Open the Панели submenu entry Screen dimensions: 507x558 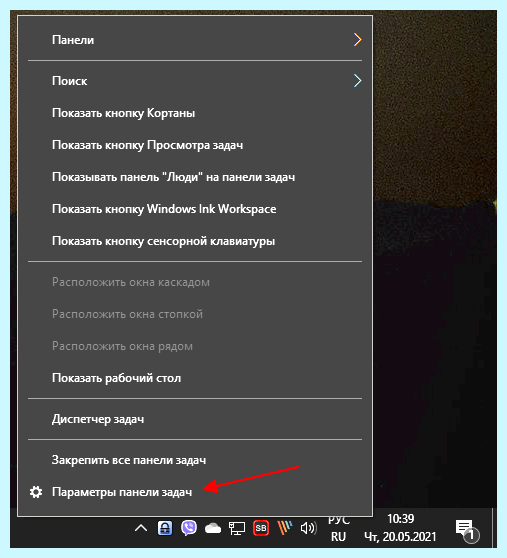pyautogui.click(x=195, y=40)
